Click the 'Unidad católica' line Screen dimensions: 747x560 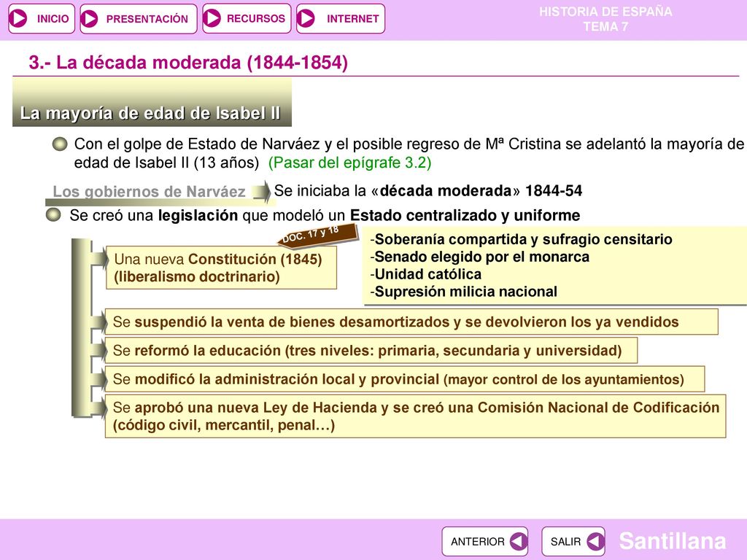425,274
